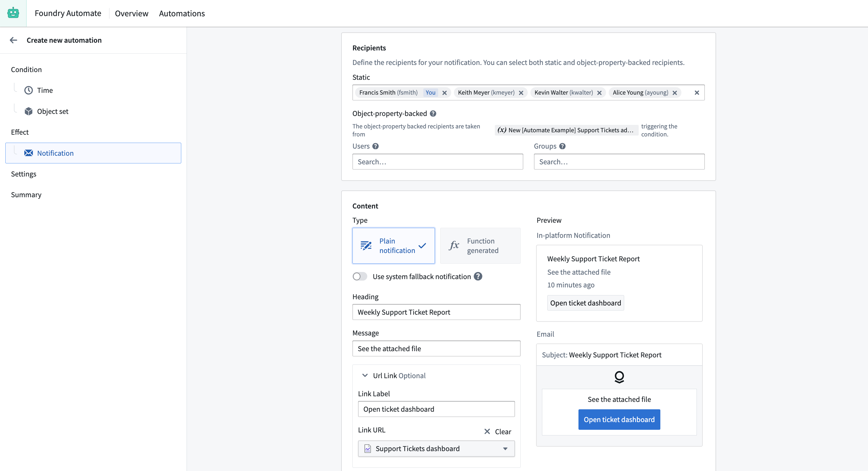The width and height of the screenshot is (868, 471).
Task: Collapse the Url Link optional section
Action: point(365,375)
